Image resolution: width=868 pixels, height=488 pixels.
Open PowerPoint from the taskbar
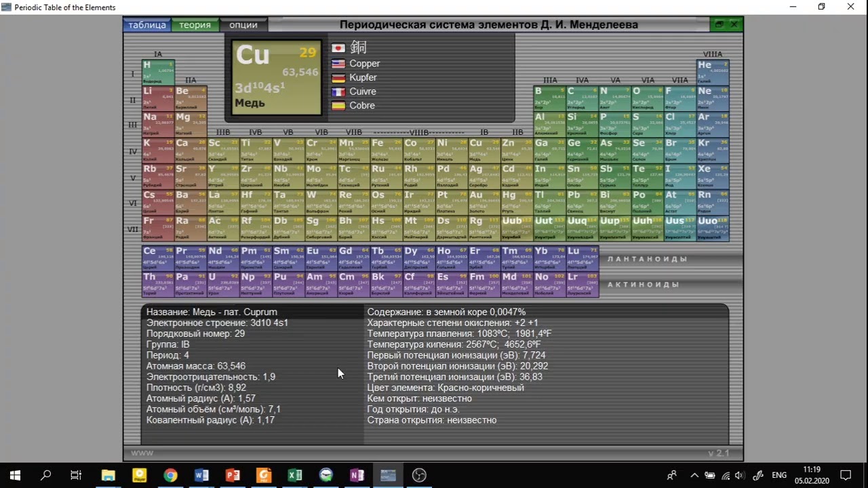(233, 475)
